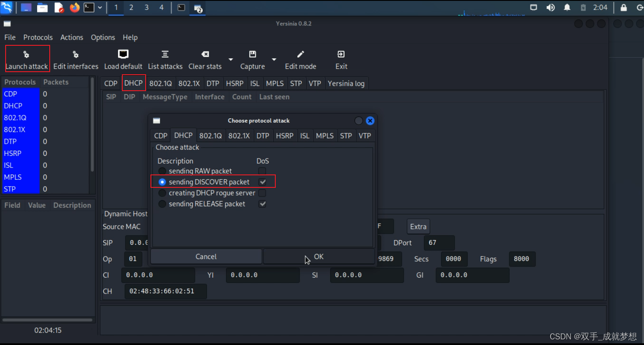Screen dimensions: 644x345
Task: Switch to the terminal window taskbar button
Action: [x=182, y=7]
